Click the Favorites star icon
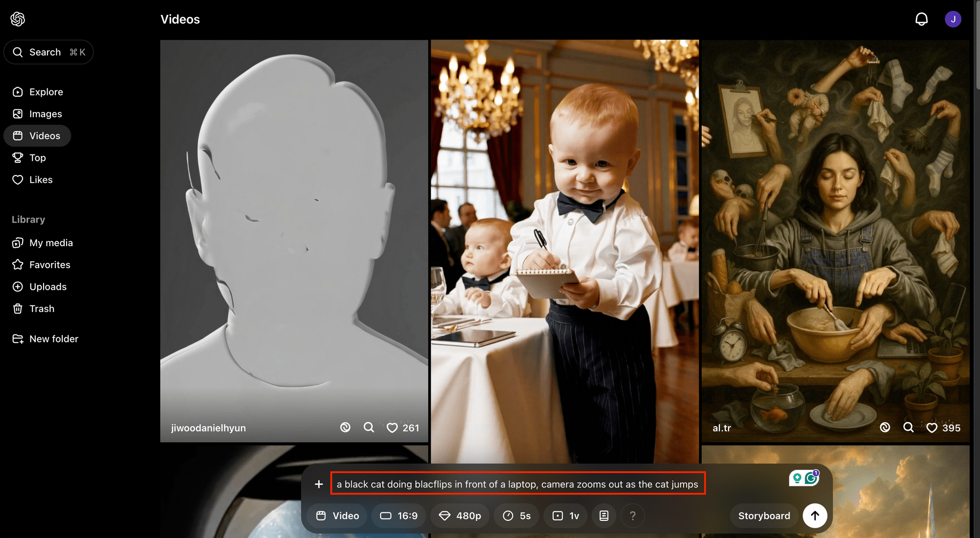 pyautogui.click(x=18, y=265)
